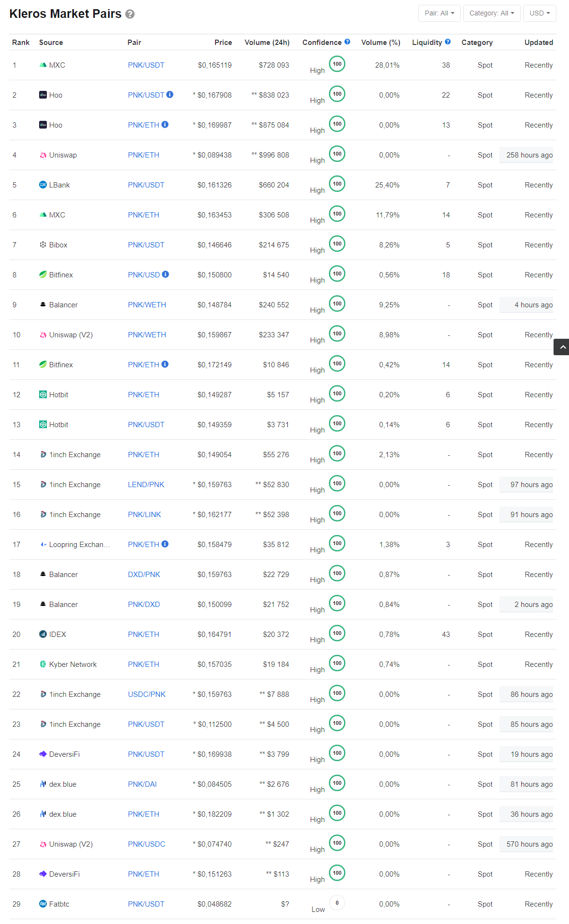
Task: Click the Bibox logo icon
Action: [43, 245]
